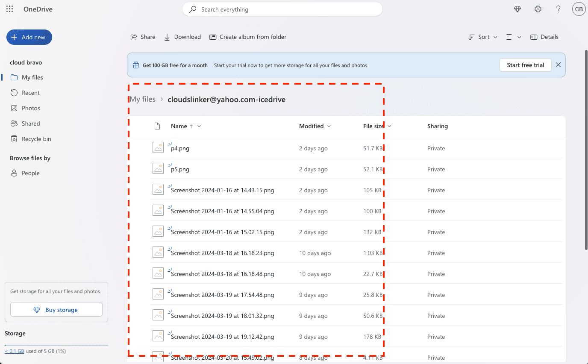The image size is (588, 364).
Task: Open Screenshot 2024-01-16 at 15.02.15.png
Action: click(x=223, y=232)
